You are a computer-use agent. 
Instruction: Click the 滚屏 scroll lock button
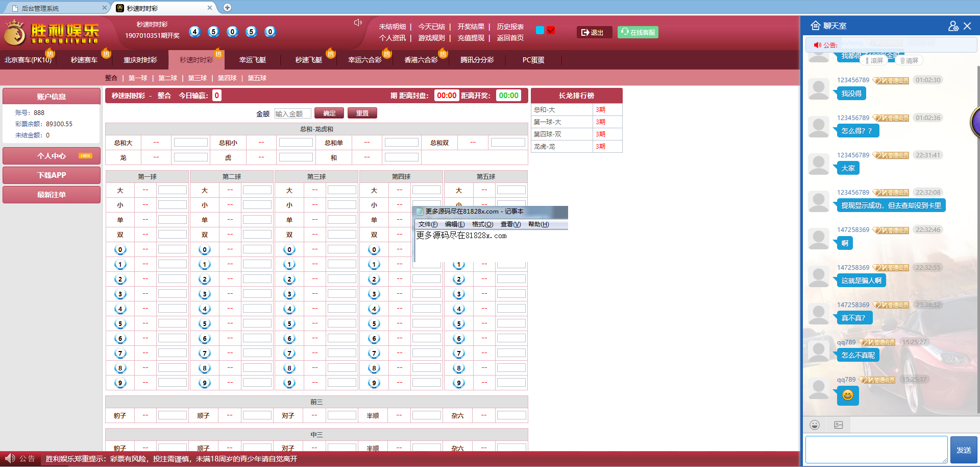click(874, 60)
